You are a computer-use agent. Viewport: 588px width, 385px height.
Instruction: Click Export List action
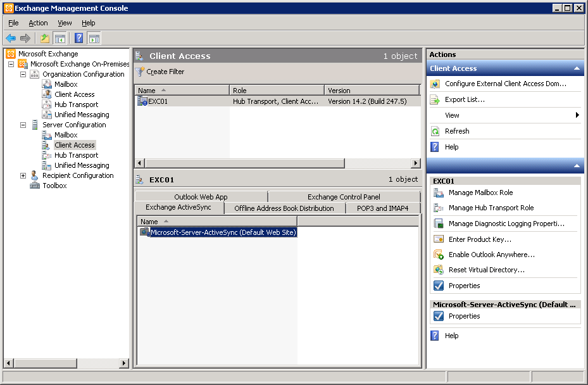465,99
